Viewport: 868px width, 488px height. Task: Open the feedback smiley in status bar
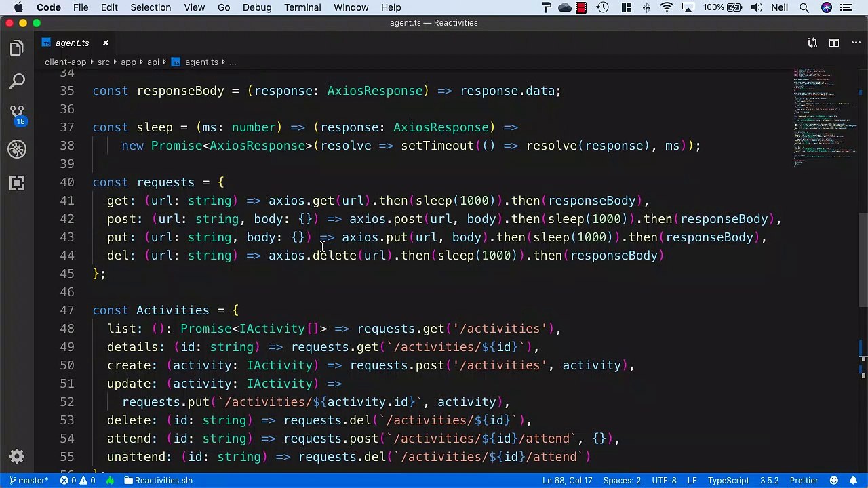coord(834,481)
